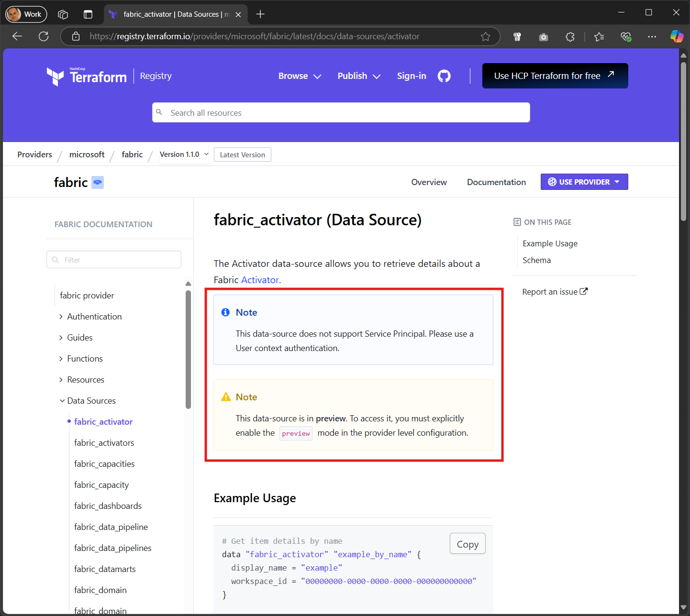Open the Activator hyperlink in the description
Image resolution: width=690 pixels, height=616 pixels.
point(260,279)
